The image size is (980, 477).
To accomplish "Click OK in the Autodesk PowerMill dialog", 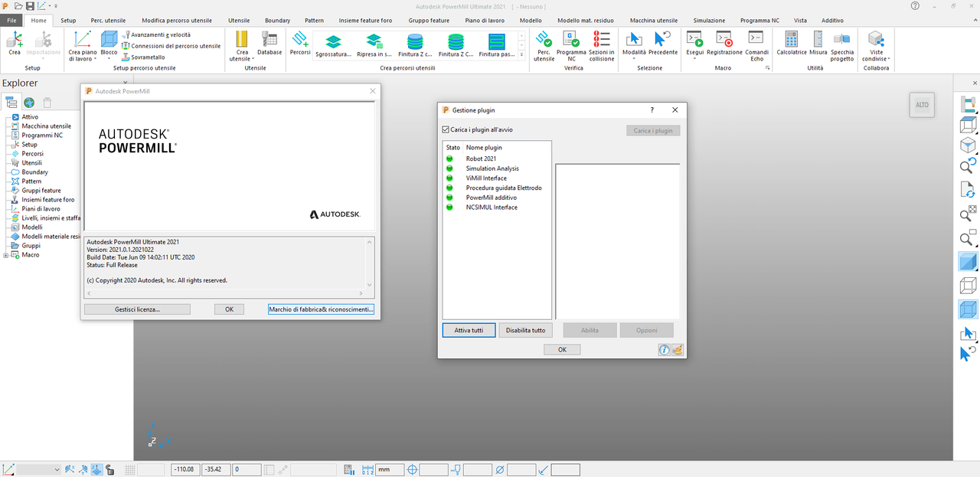I will pos(229,309).
